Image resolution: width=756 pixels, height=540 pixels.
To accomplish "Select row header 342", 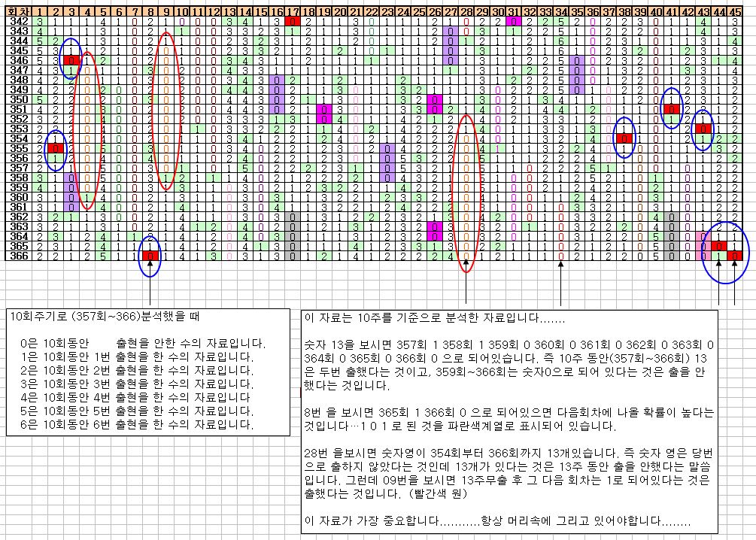I will click(16, 20).
